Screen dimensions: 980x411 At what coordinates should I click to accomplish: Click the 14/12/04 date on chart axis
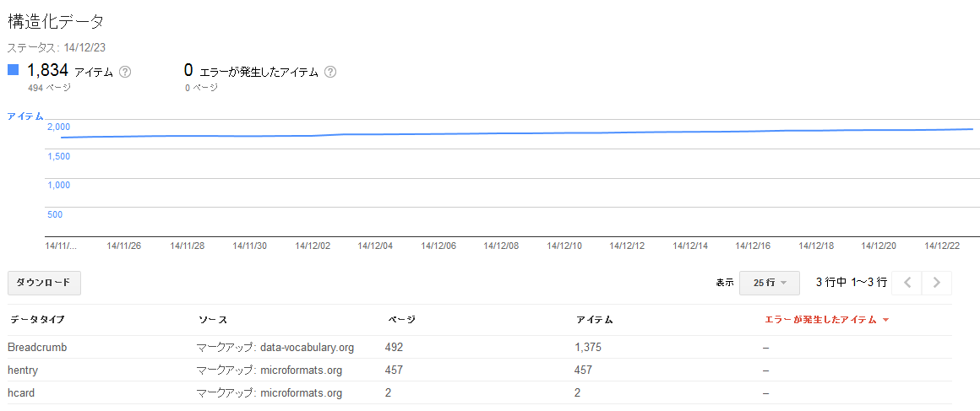(x=375, y=246)
